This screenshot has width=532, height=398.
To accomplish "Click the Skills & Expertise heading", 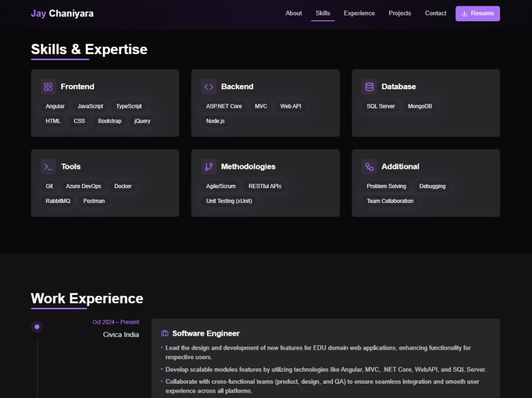I will [89, 49].
